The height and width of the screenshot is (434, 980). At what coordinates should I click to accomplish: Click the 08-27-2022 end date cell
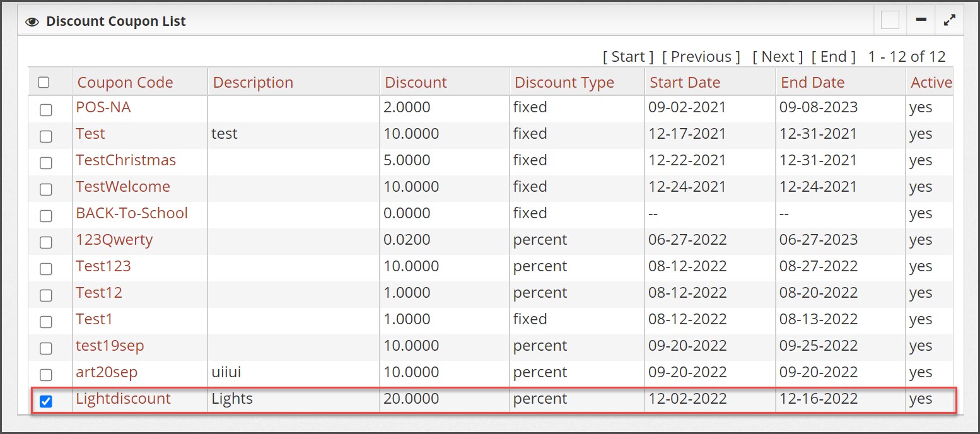(819, 266)
